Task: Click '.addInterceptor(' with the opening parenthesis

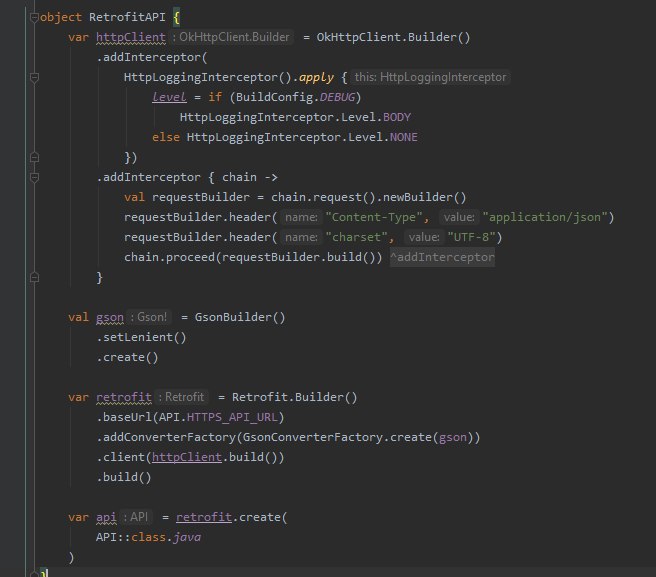Action: 152,57
